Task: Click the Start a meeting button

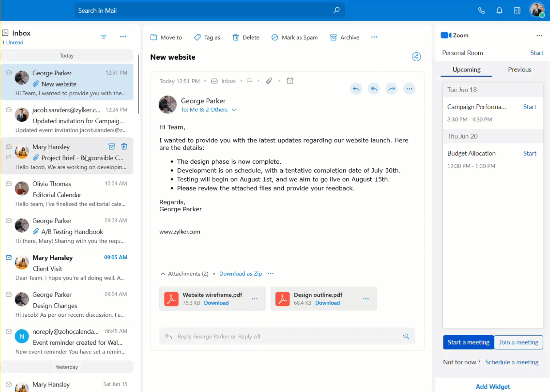Action: (x=469, y=342)
